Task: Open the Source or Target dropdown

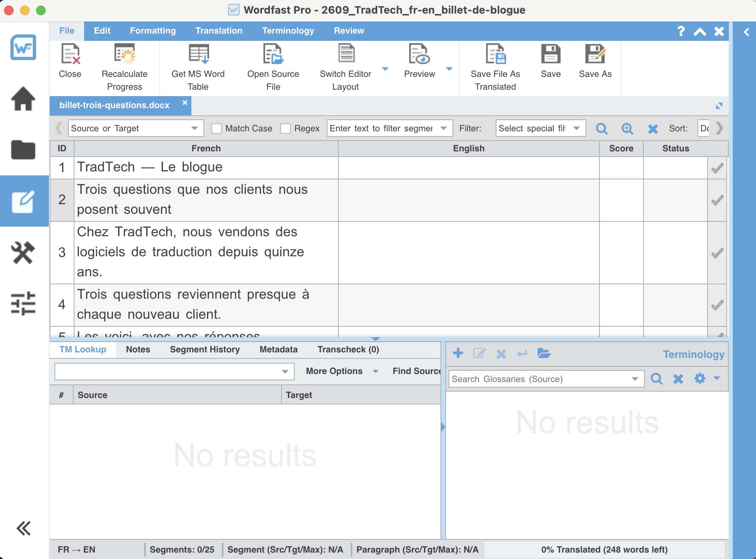Action: pyautogui.click(x=136, y=129)
